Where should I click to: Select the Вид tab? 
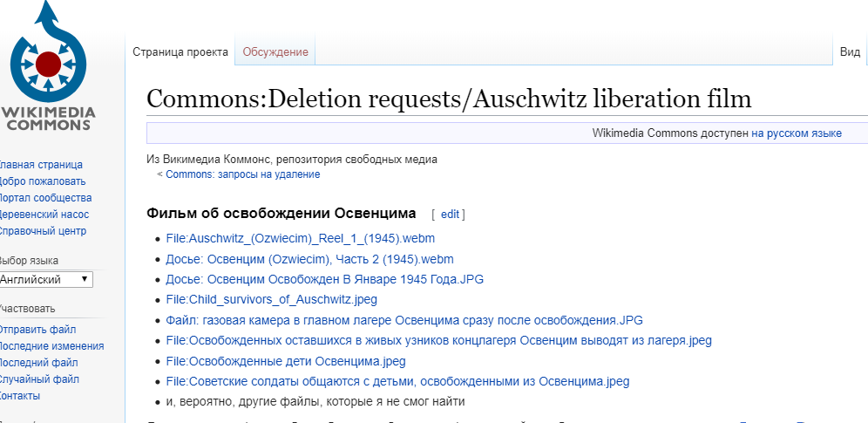[850, 52]
